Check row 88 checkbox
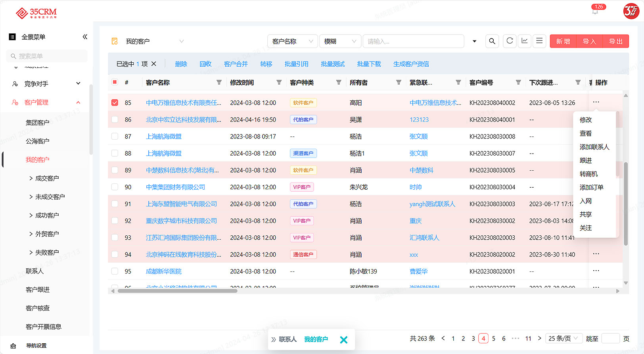Screen dimensions: 644x354 tap(115, 153)
